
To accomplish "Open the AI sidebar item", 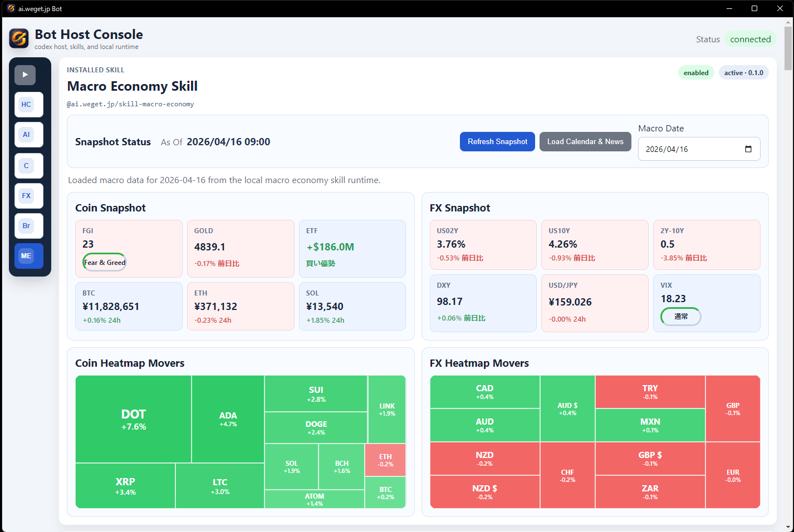I will (29, 135).
